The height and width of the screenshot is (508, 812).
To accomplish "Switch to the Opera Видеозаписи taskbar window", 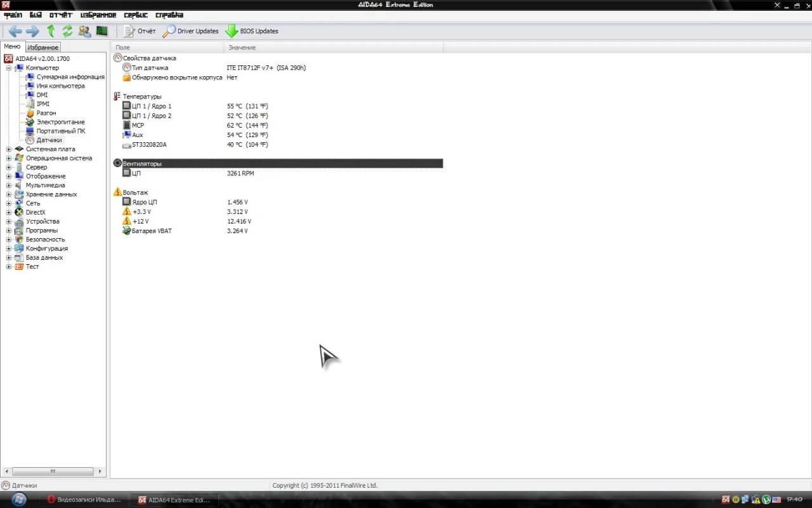I will tap(86, 500).
